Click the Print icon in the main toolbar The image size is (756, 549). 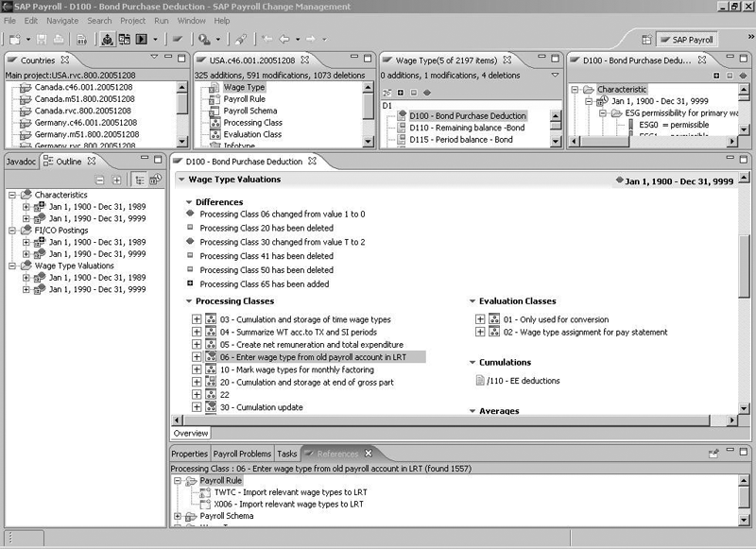point(59,40)
